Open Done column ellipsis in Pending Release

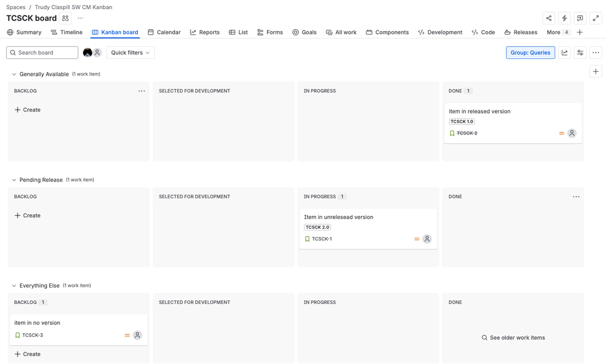click(x=576, y=197)
